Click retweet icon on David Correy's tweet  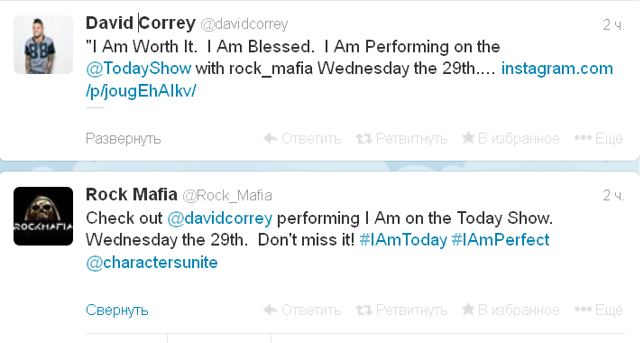pyautogui.click(x=363, y=138)
